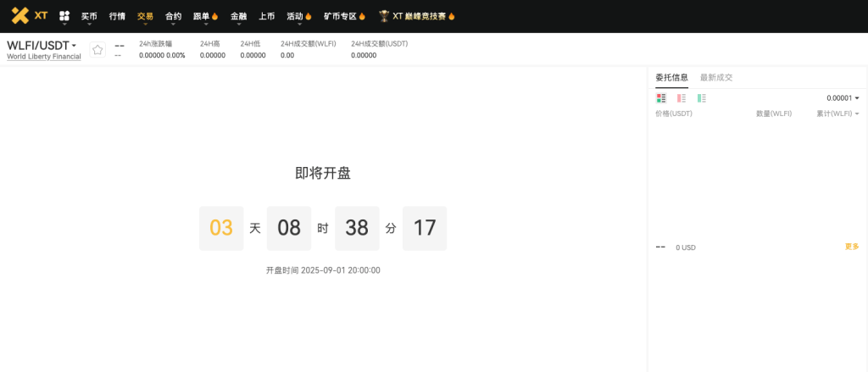This screenshot has width=868, height=372.
Task: Show both buy and sell orders view
Action: click(661, 98)
